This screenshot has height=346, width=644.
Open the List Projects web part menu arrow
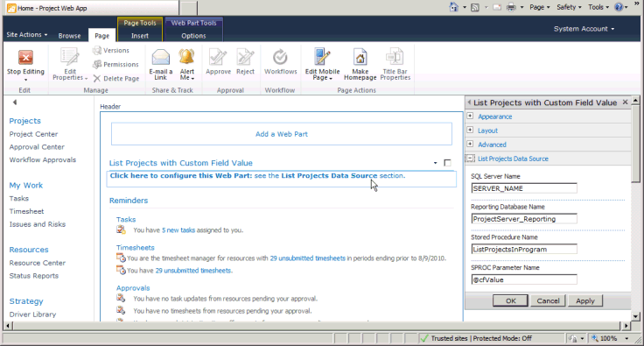pyautogui.click(x=436, y=163)
